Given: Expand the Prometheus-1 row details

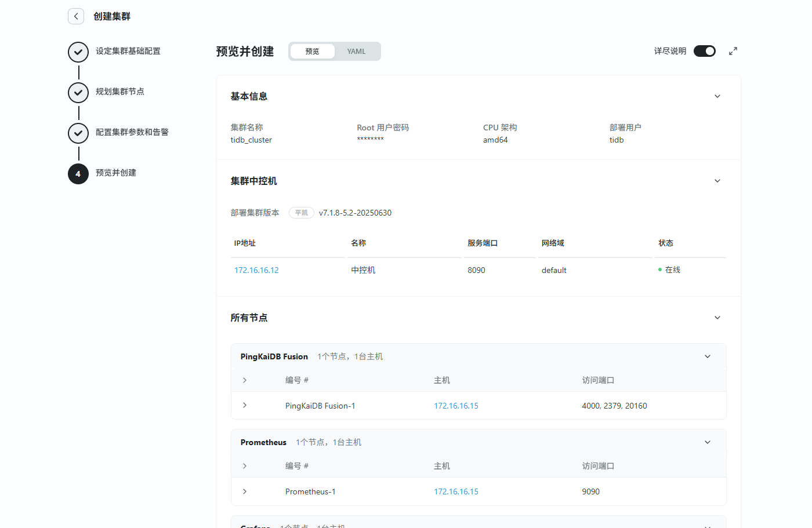Looking at the screenshot, I should [x=245, y=491].
